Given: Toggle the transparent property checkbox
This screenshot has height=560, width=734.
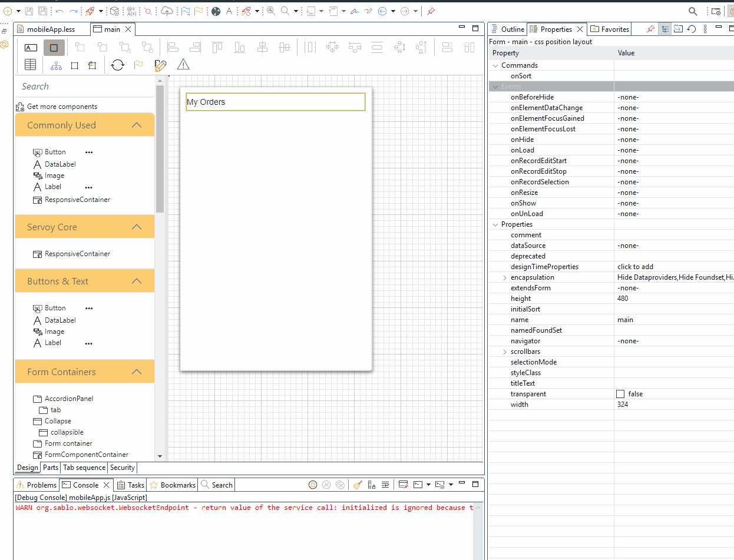Looking at the screenshot, I should click(620, 394).
